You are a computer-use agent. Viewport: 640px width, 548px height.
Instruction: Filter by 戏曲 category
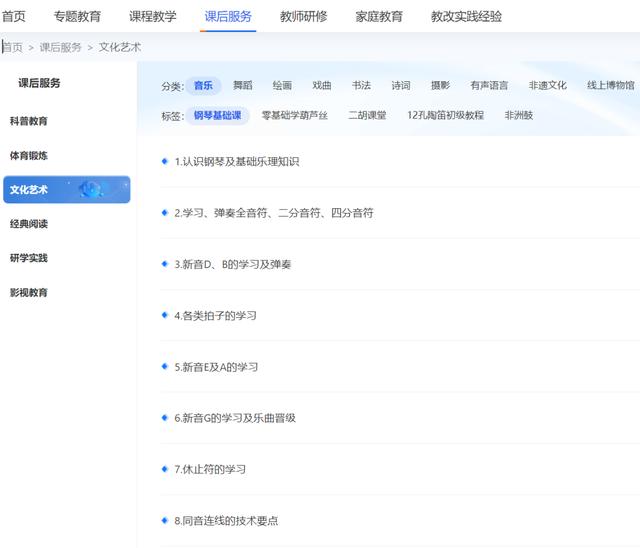tap(322, 86)
